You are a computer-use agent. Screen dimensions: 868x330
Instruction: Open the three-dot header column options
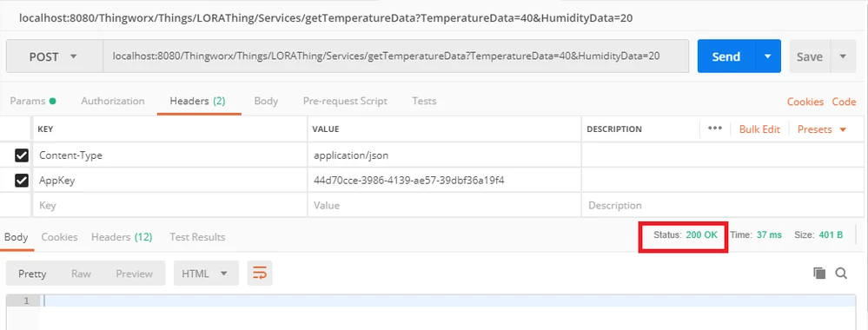(x=715, y=129)
